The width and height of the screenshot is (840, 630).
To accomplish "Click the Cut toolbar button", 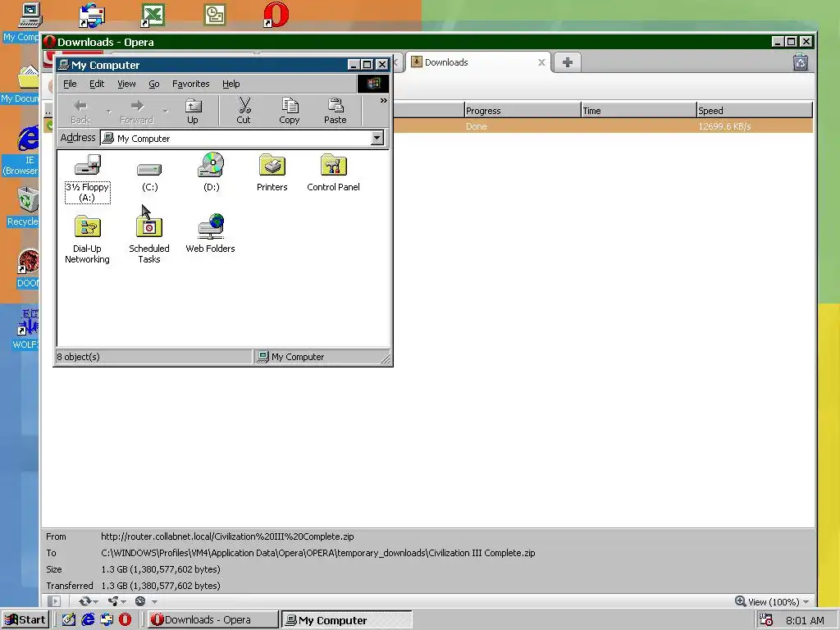I will 244,112.
